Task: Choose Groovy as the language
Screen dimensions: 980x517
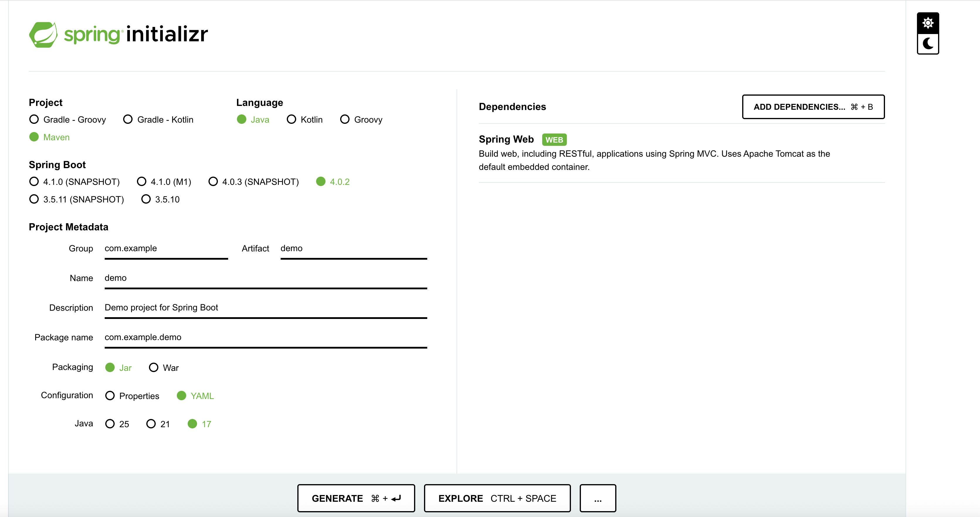Action: click(361, 119)
